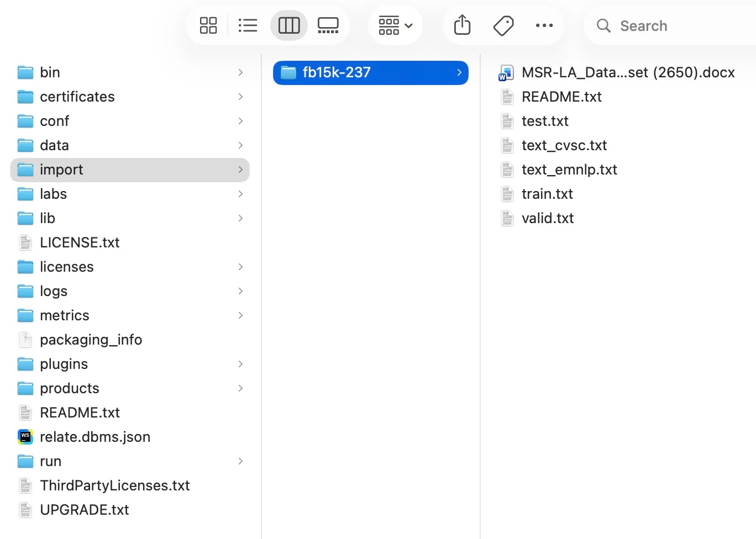756x539 pixels.
Task: Expand the bin folder chevron
Action: point(240,72)
